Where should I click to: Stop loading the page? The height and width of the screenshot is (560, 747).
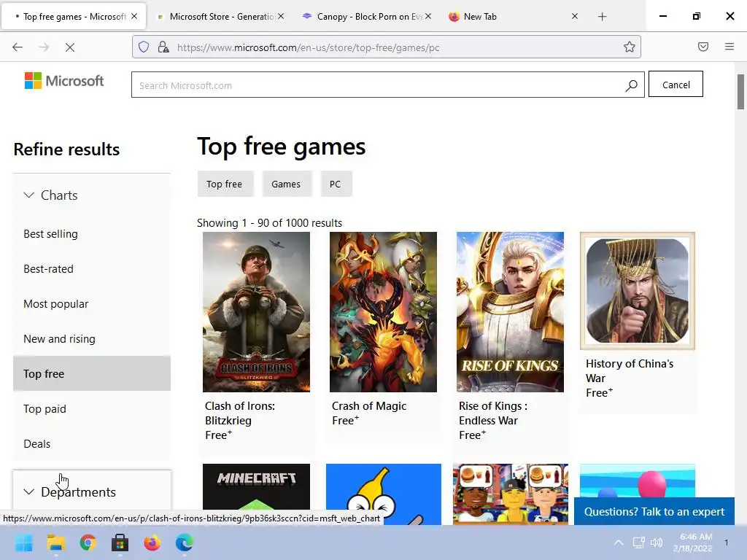pyautogui.click(x=69, y=47)
